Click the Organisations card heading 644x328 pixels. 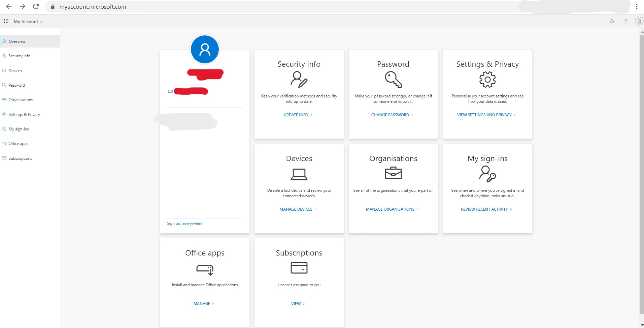point(393,158)
